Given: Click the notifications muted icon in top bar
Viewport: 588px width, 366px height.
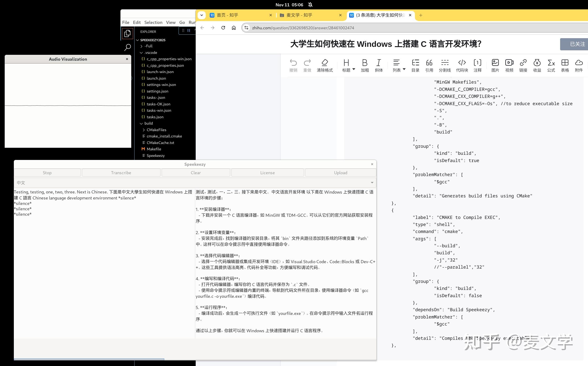Looking at the screenshot, I should click(x=310, y=5).
